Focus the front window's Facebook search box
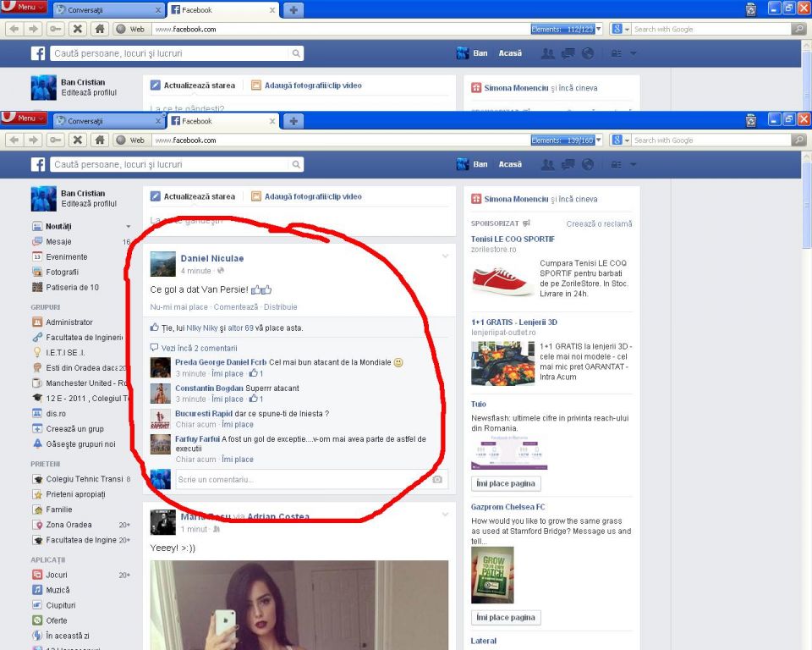This screenshot has width=812, height=650. pos(170,164)
